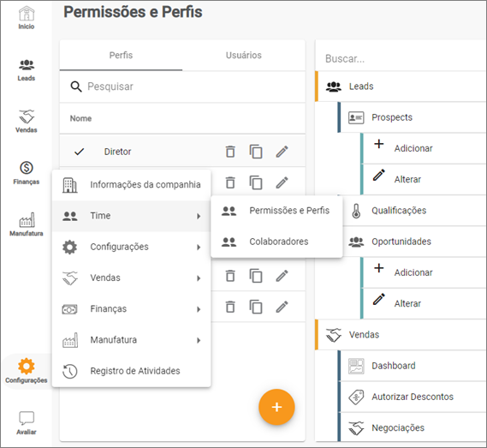The width and height of the screenshot is (487, 448).
Task: Click the Avaliar feedback icon
Action: coord(27,423)
